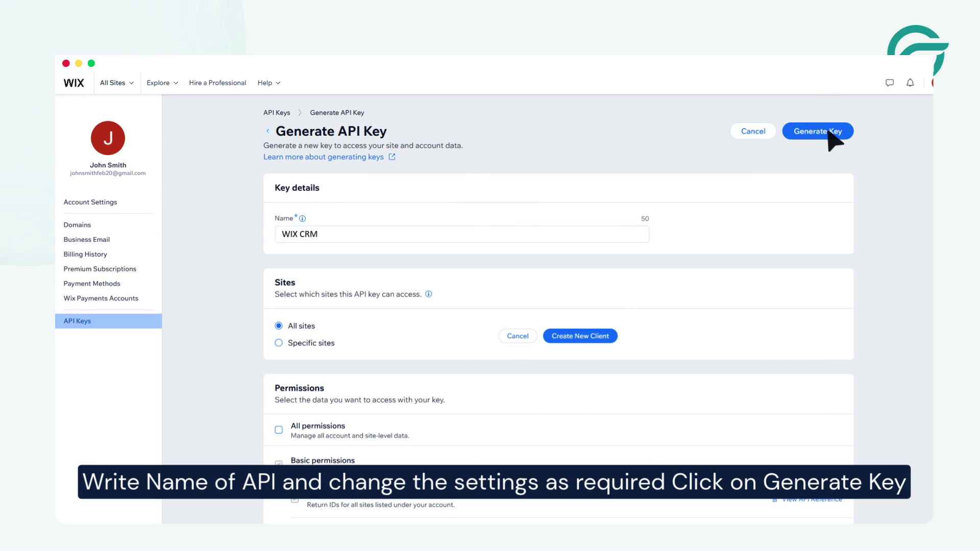Screen dimensions: 980x551
Task: Select API Keys in the sidebar
Action: tap(108, 321)
